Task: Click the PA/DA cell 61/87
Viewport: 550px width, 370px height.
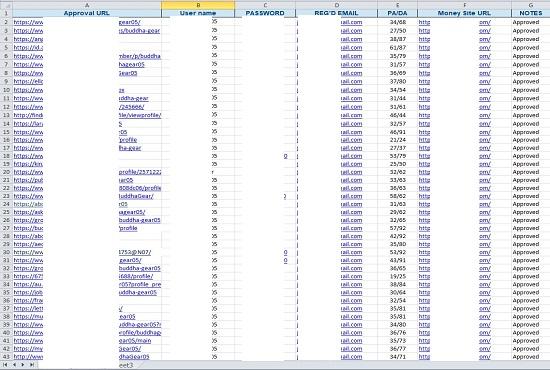Action: coord(398,47)
